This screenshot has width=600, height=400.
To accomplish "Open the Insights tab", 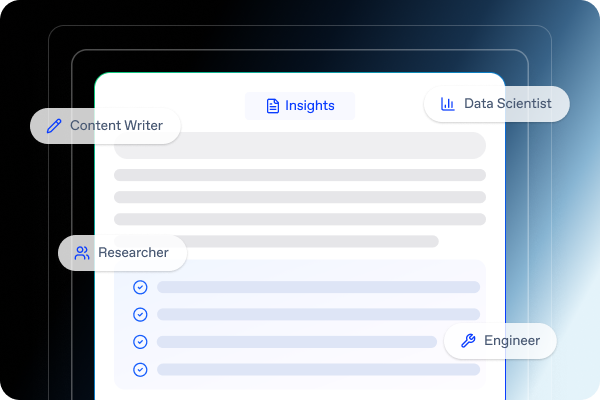I will tap(300, 106).
